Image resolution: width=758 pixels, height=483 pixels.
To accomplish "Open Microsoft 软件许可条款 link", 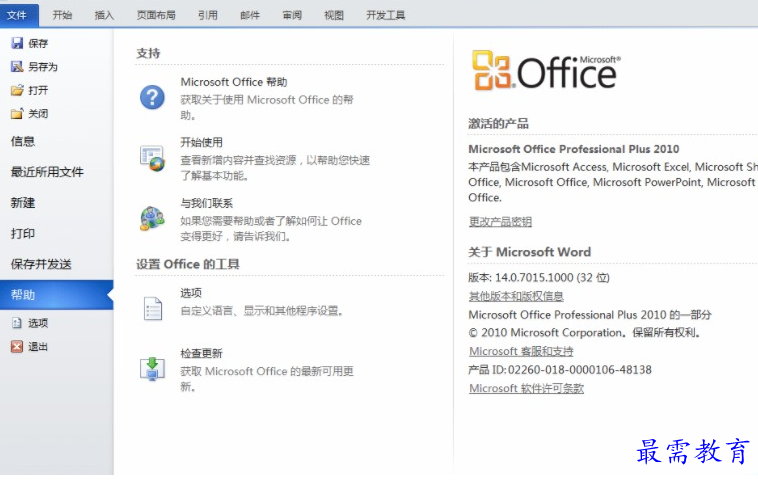I will tap(526, 388).
